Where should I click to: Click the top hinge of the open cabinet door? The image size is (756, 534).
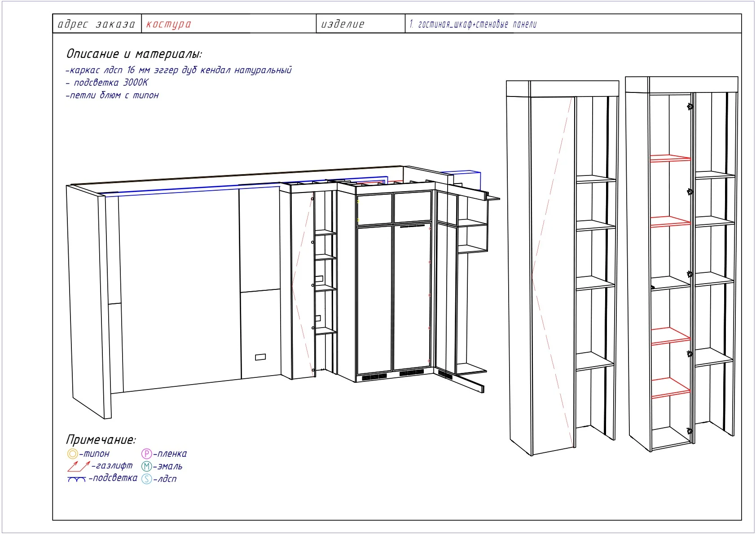690,107
